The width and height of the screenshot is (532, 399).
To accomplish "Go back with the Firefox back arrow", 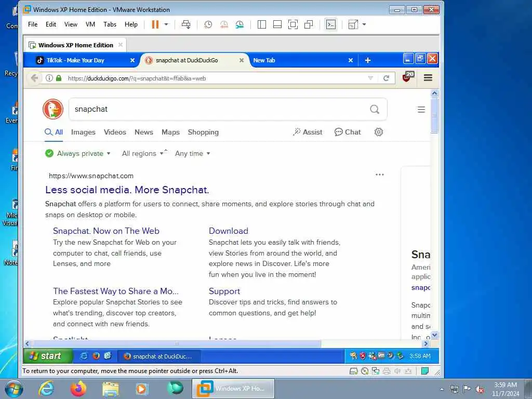I will pyautogui.click(x=34, y=78).
